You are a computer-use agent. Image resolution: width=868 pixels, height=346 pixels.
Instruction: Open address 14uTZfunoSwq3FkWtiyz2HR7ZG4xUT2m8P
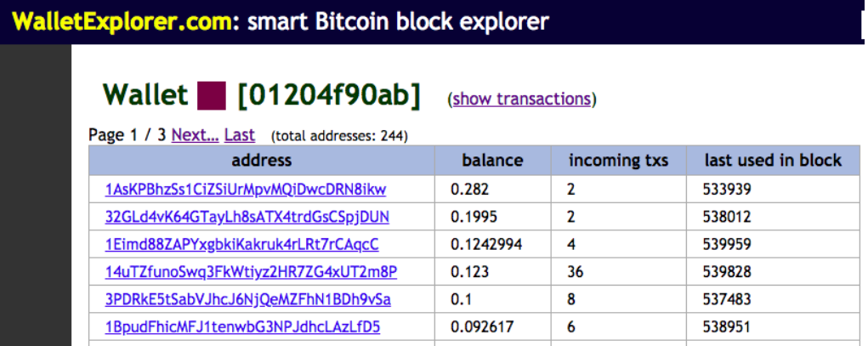251,272
